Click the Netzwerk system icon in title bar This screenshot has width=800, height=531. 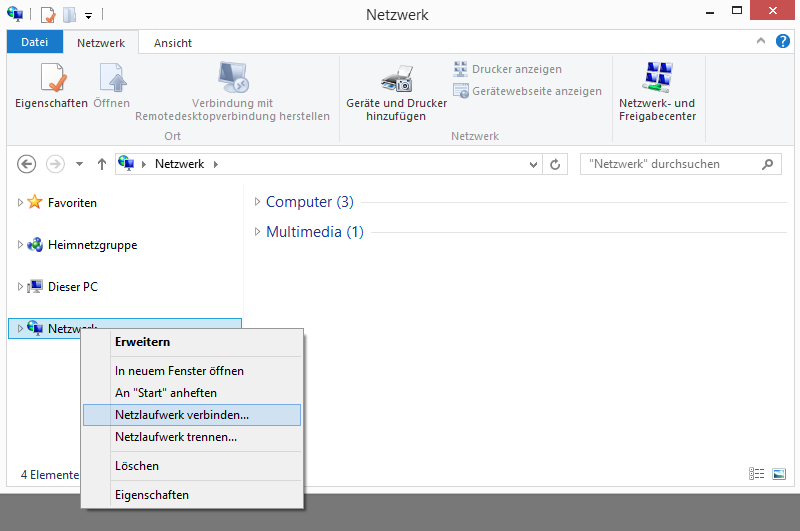tap(15, 14)
